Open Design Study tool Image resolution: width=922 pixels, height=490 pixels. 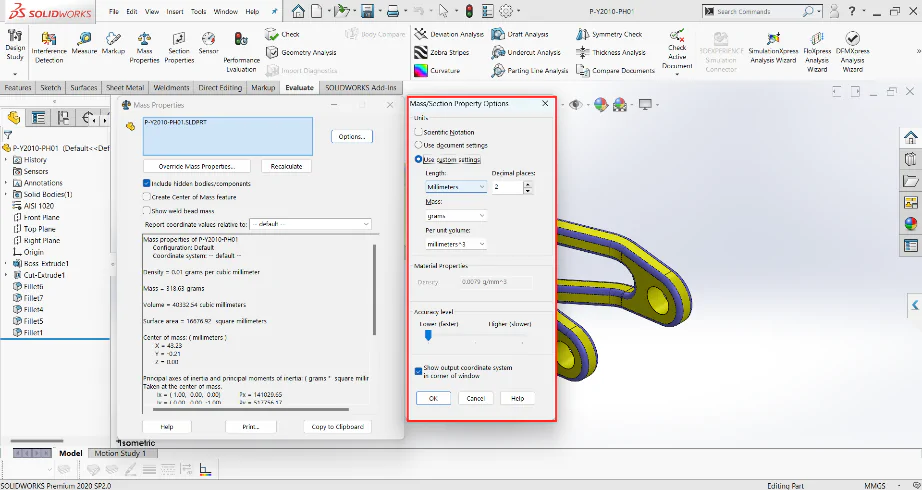point(15,45)
